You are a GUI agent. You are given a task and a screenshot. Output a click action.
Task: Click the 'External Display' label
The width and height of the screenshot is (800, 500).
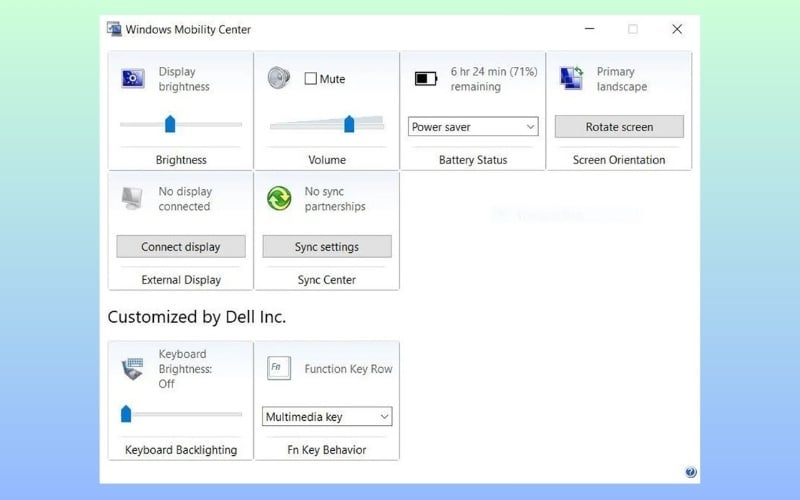(x=181, y=280)
